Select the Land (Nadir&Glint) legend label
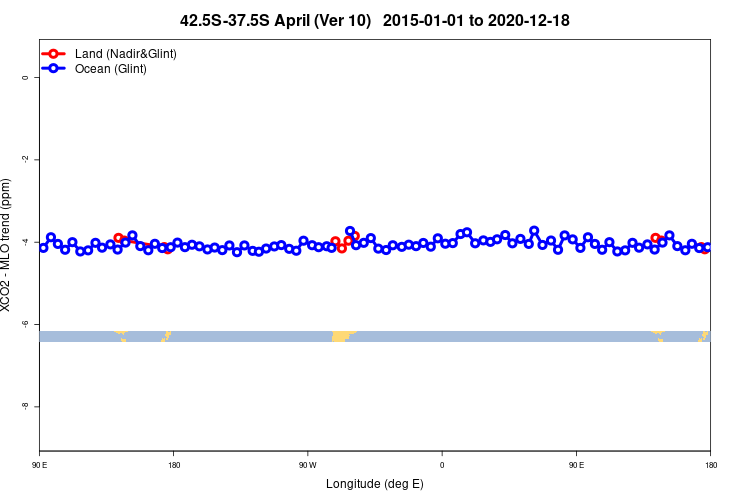This screenshot has width=750, height=500. (x=126, y=54)
